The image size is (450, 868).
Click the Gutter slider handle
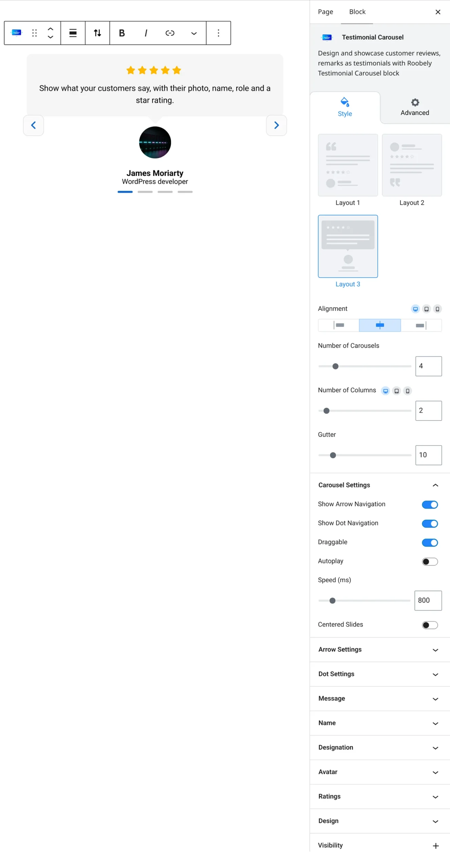click(x=333, y=455)
